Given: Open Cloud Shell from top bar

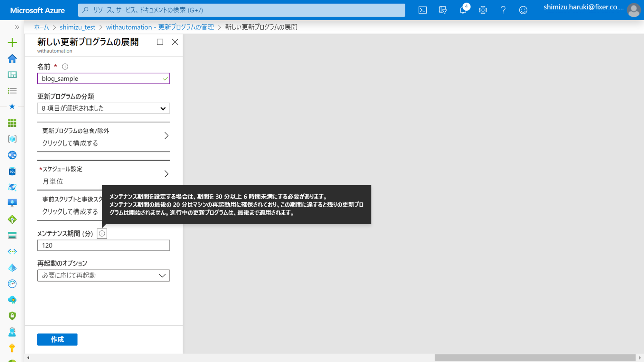Looking at the screenshot, I should 422,10.
